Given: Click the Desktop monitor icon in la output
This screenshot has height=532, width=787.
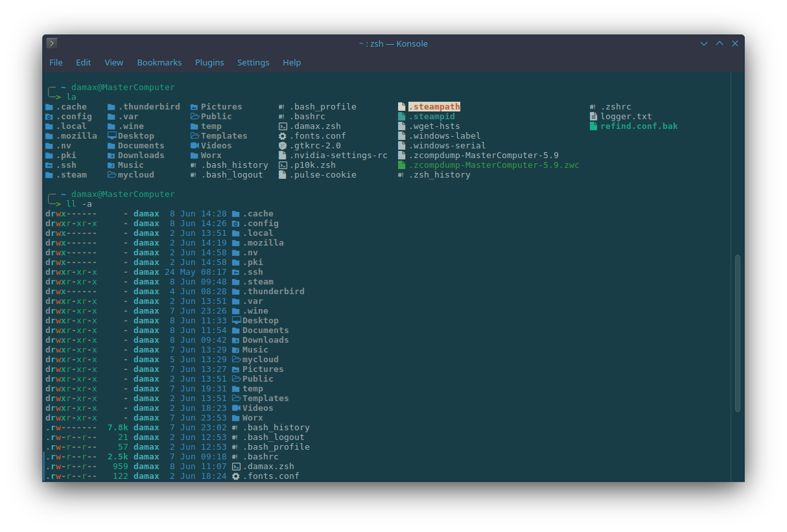Looking at the screenshot, I should pos(112,136).
